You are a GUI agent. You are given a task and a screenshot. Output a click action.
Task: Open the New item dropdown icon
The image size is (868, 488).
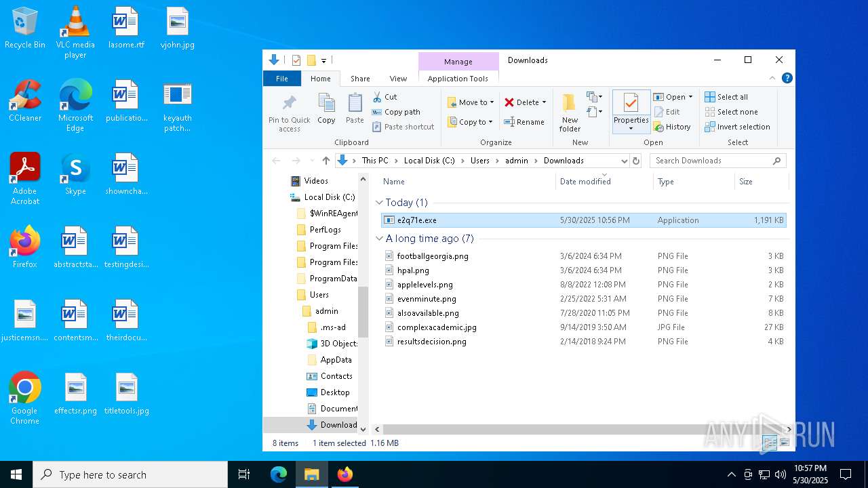click(595, 97)
